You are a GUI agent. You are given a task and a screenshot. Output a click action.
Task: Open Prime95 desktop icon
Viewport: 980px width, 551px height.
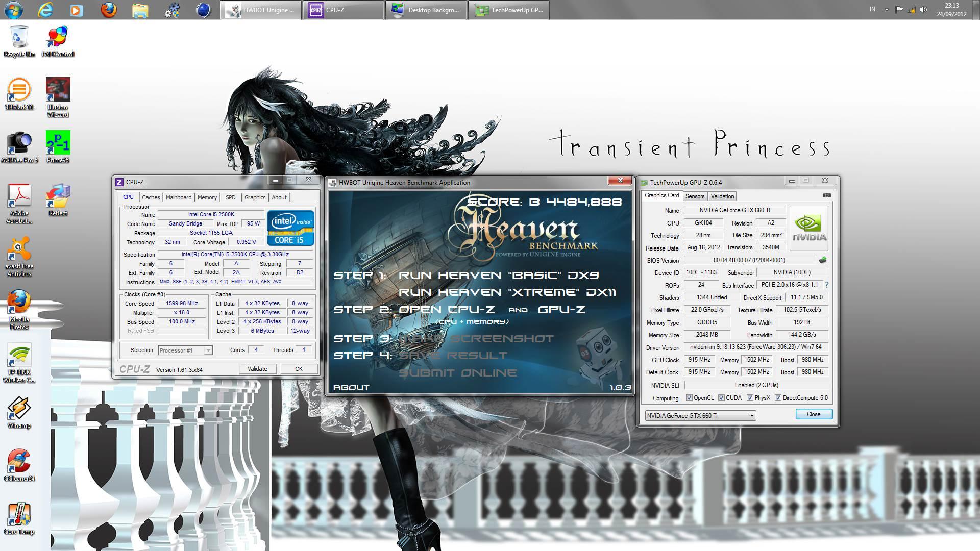point(58,147)
